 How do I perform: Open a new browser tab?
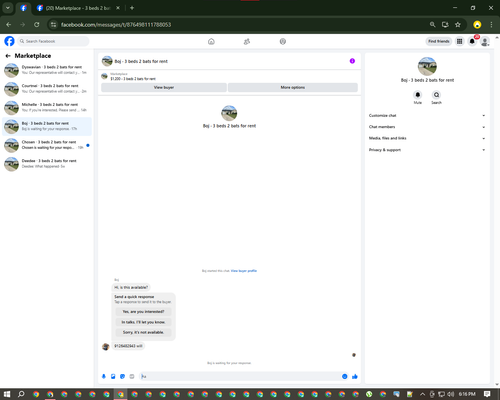coord(132,8)
